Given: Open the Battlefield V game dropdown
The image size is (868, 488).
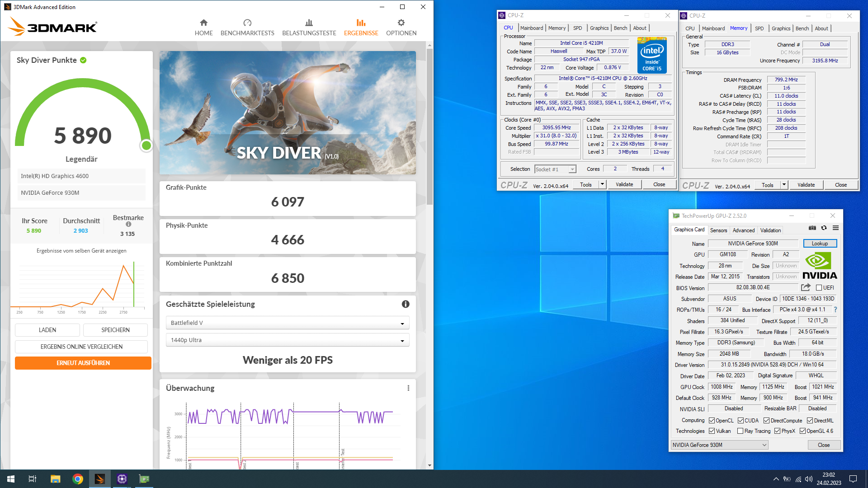Looking at the screenshot, I should point(288,323).
